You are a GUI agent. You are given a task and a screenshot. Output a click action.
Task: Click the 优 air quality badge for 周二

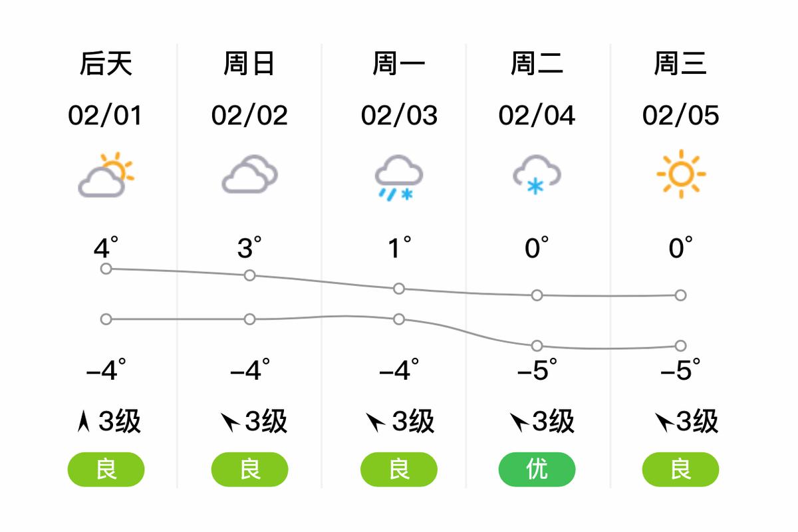[537, 469]
